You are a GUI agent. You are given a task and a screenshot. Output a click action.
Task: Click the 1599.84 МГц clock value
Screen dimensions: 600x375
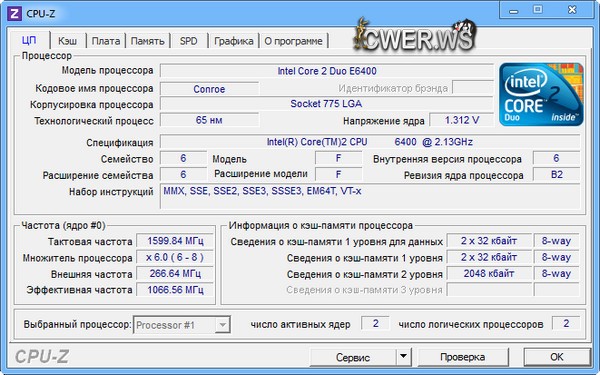[x=175, y=241]
